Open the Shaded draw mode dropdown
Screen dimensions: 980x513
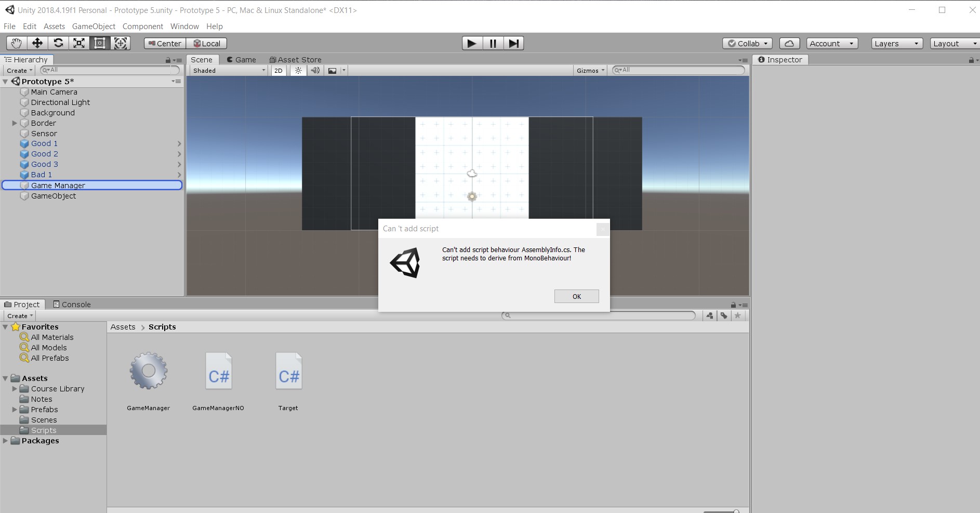229,71
